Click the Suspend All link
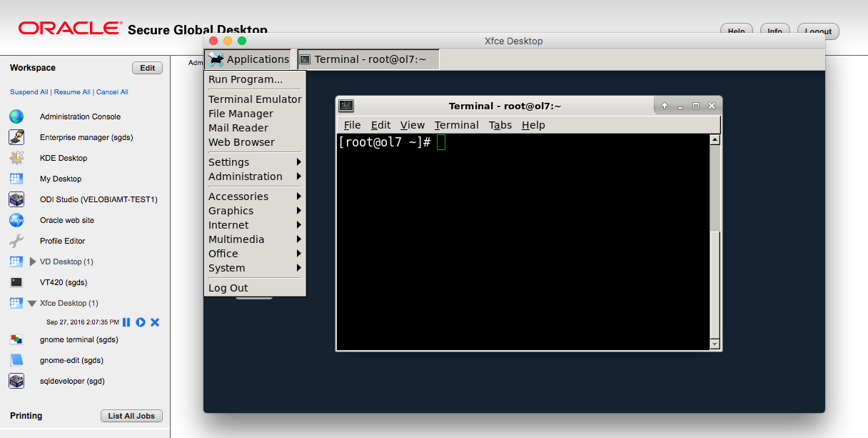Image resolution: width=868 pixels, height=438 pixels. [x=29, y=92]
